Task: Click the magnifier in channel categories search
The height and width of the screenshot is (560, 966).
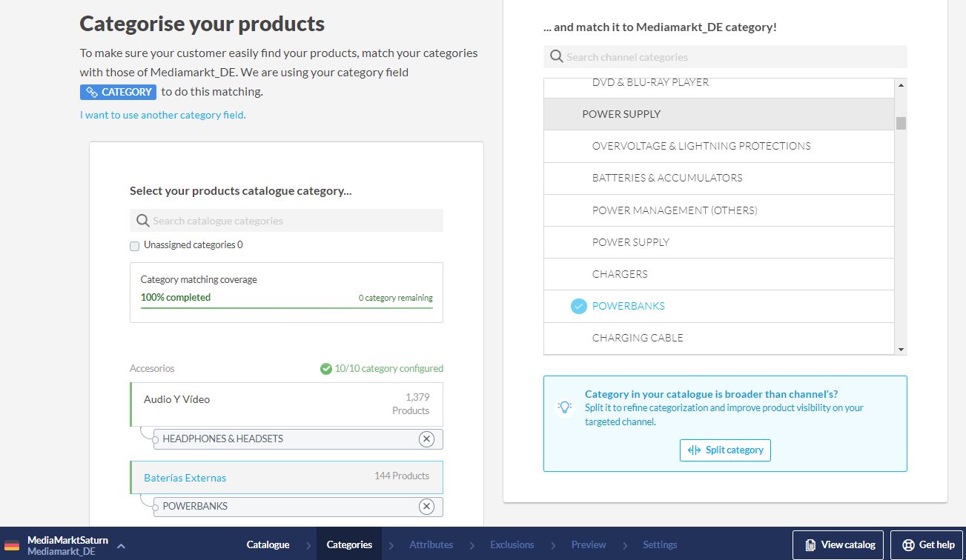Action: tap(557, 57)
